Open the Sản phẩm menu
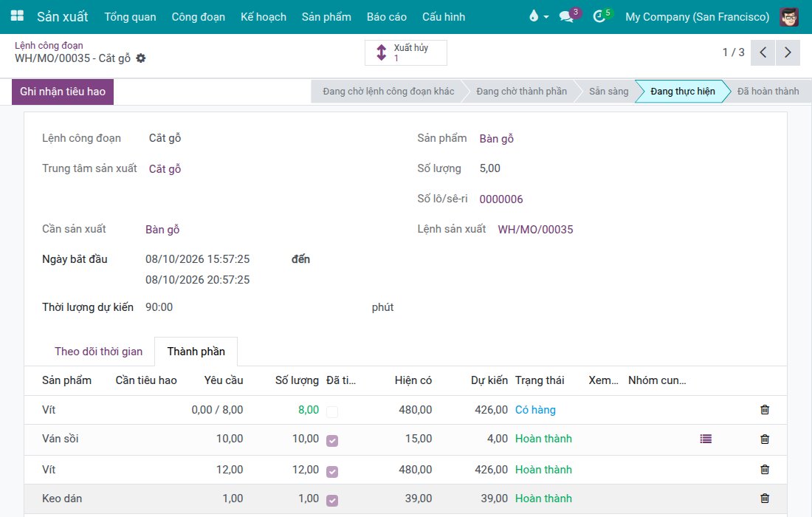The image size is (812, 517). (x=326, y=16)
